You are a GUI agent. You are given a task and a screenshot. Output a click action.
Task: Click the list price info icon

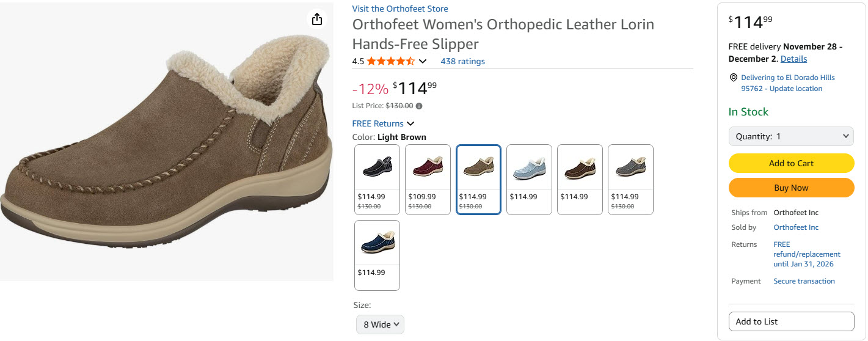point(419,106)
